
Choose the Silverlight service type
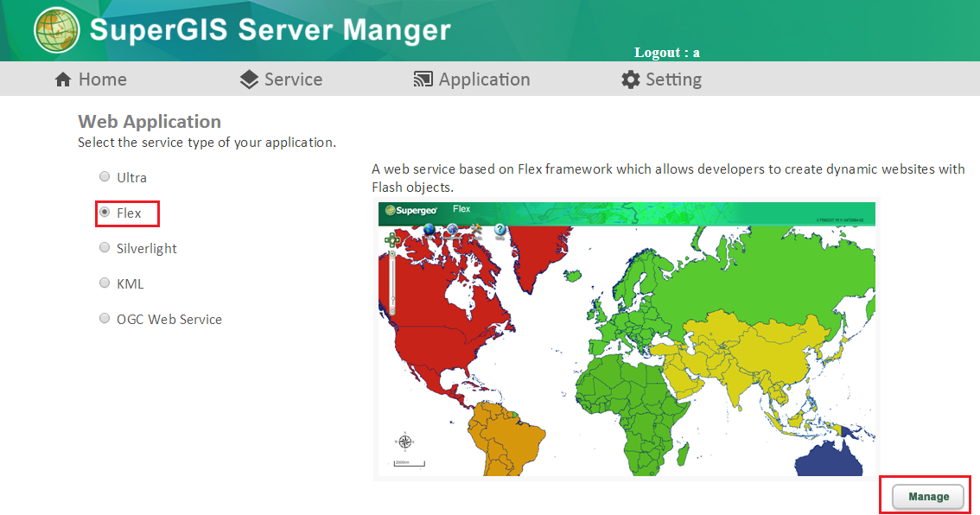tap(105, 247)
